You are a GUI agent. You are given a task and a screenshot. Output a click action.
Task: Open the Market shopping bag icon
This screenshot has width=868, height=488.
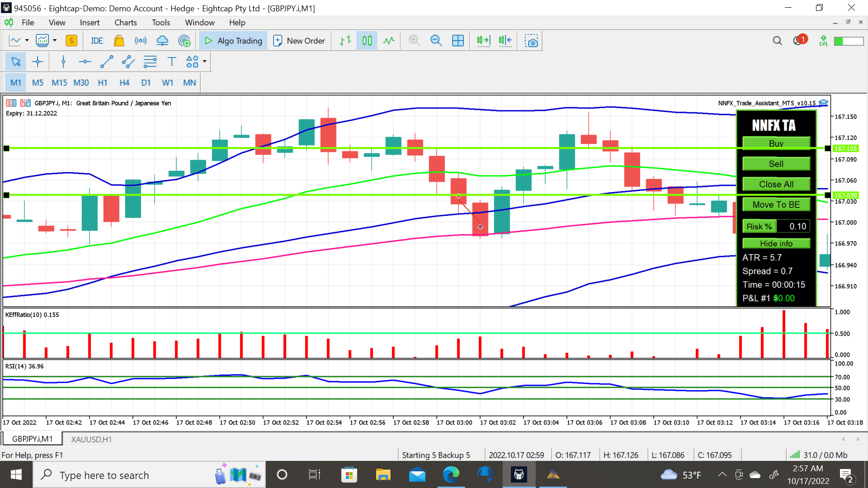click(x=119, y=41)
